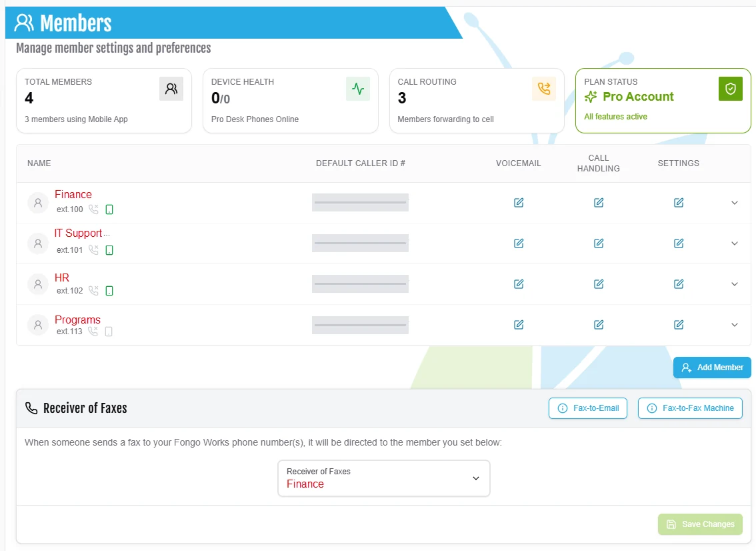Click the phone icon beside Receiver of Faxes
Viewport: 756px width, 551px height.
(31, 408)
